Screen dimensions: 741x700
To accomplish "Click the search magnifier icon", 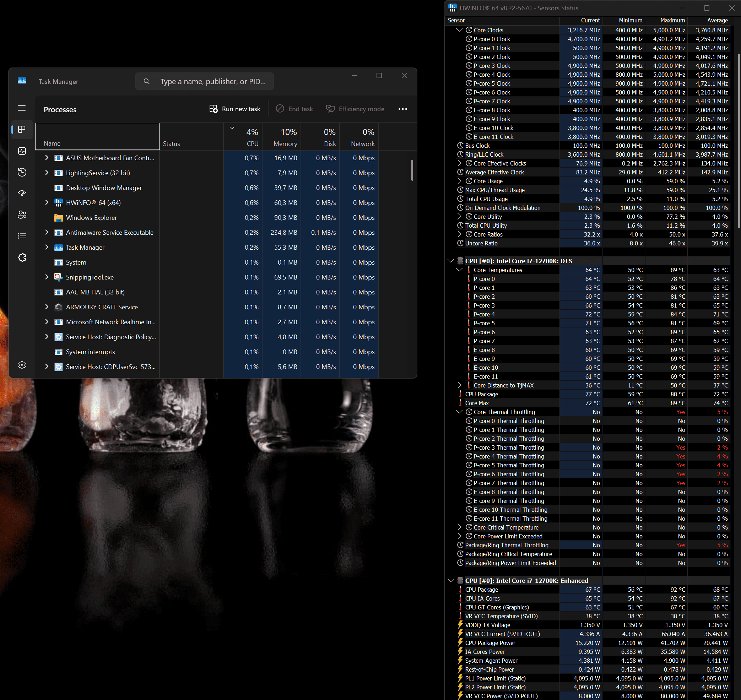I will pyautogui.click(x=147, y=81).
